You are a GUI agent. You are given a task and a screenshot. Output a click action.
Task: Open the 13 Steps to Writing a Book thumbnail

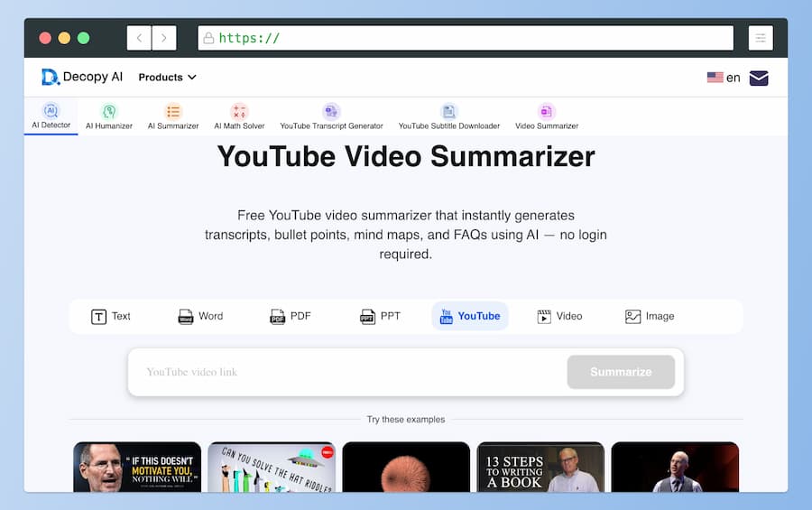click(540, 467)
